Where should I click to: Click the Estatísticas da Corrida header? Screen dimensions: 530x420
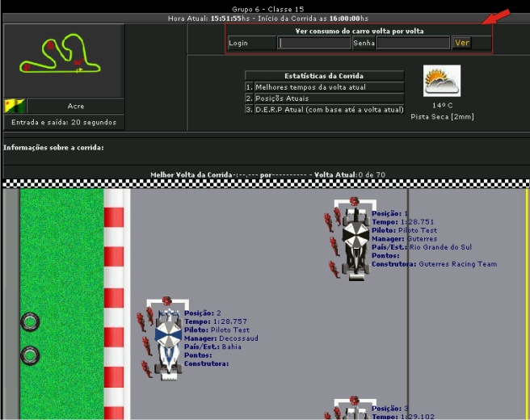tap(324, 75)
